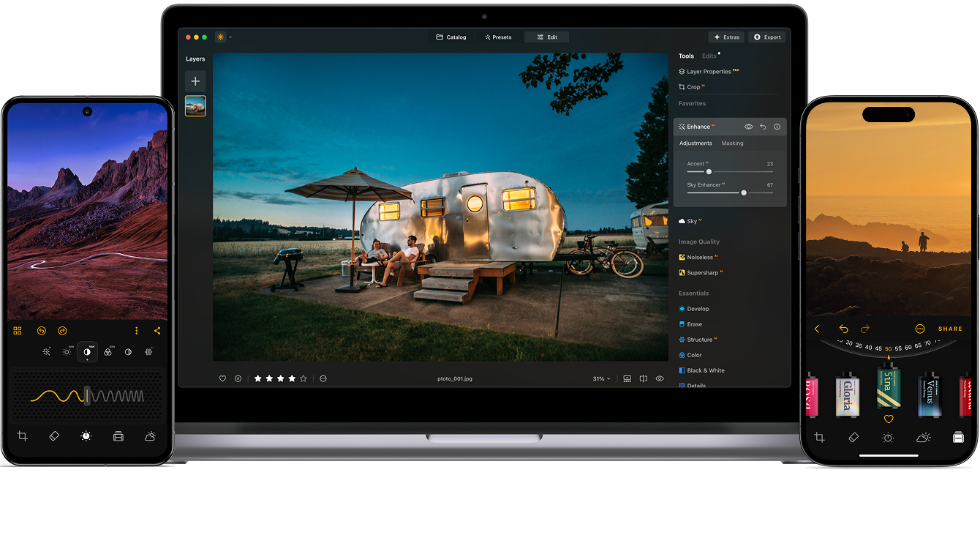Open the 31% zoom level dropdown
Image resolution: width=980 pixels, height=546 pixels.
[600, 378]
